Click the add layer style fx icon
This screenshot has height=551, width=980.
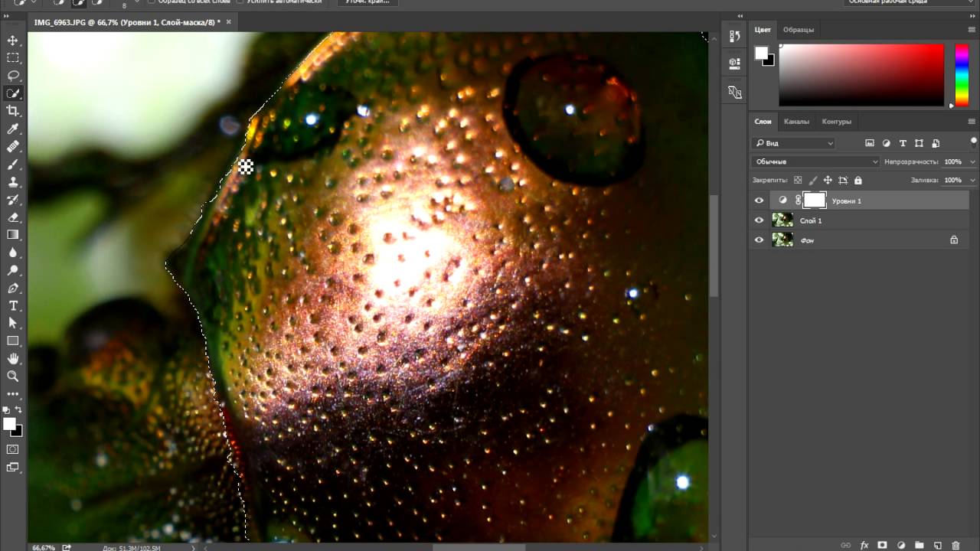pos(864,545)
